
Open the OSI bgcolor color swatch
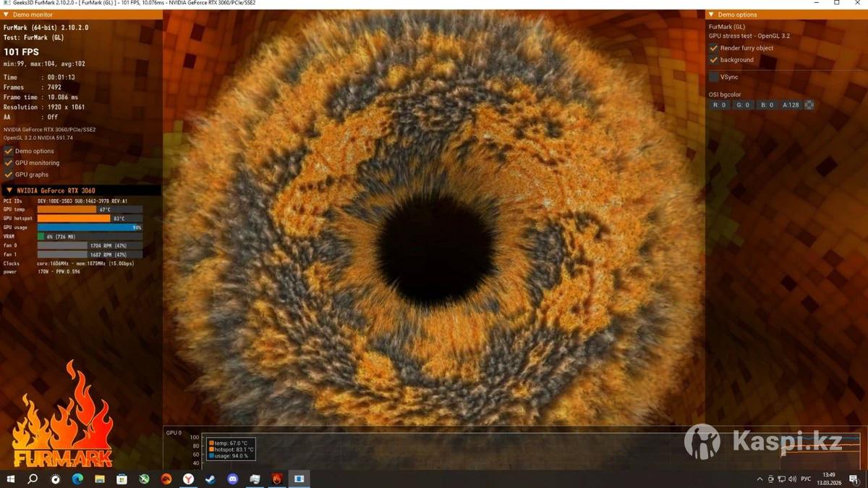pyautogui.click(x=809, y=105)
